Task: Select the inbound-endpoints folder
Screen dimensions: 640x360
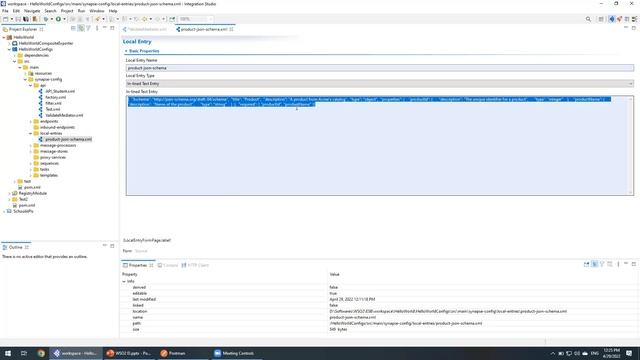Action: 57,127
